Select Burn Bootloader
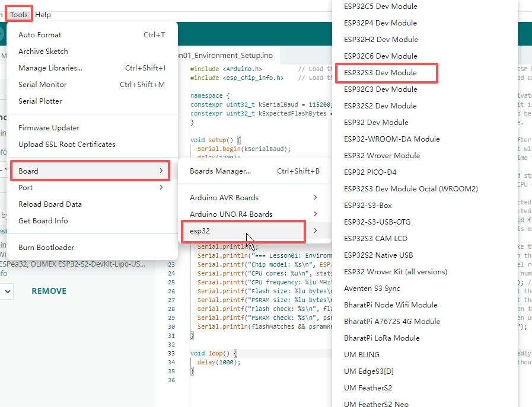The width and height of the screenshot is (532, 407). point(92,248)
